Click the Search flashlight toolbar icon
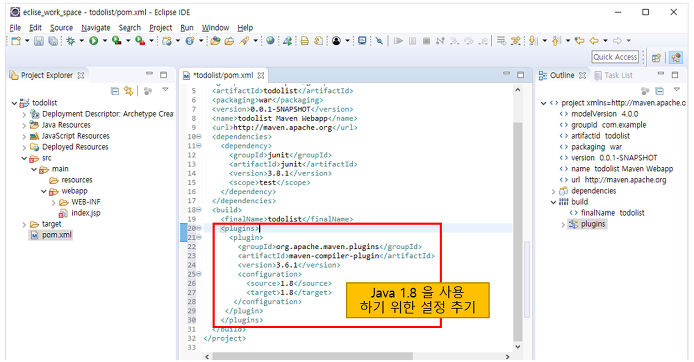This screenshot has height=362, width=694. click(244, 41)
